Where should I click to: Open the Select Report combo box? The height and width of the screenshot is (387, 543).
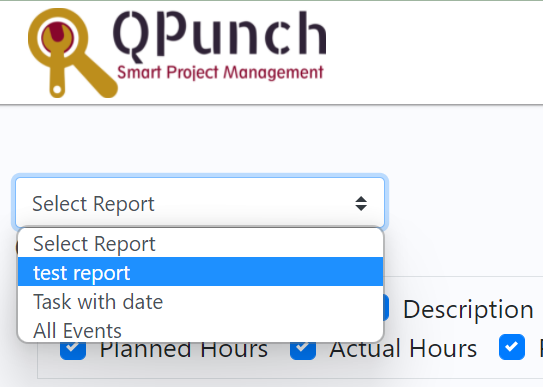coord(200,203)
